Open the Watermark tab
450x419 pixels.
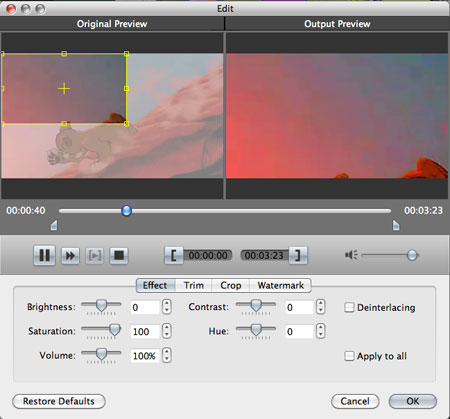(281, 286)
